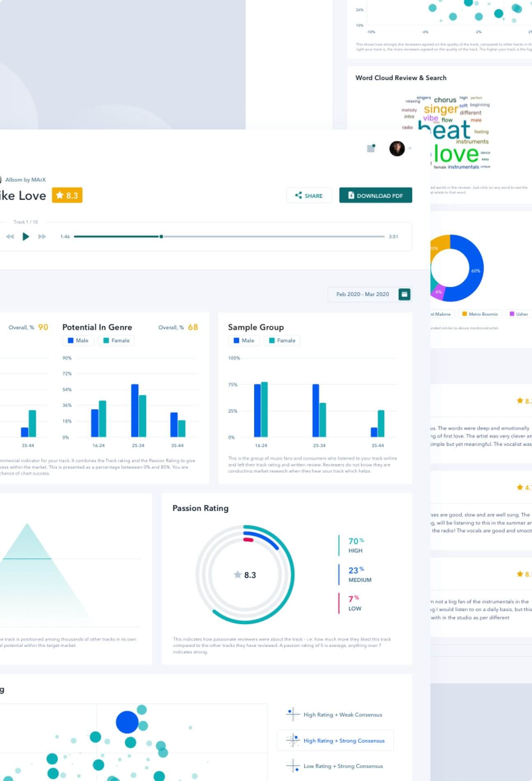Open the Feb 2020 - Mar 2020 date range
Image resolution: width=532 pixels, height=781 pixels.
[x=362, y=294]
